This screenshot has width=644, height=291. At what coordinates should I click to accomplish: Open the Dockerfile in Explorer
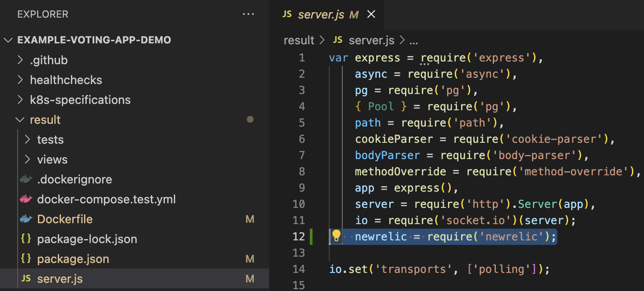65,219
